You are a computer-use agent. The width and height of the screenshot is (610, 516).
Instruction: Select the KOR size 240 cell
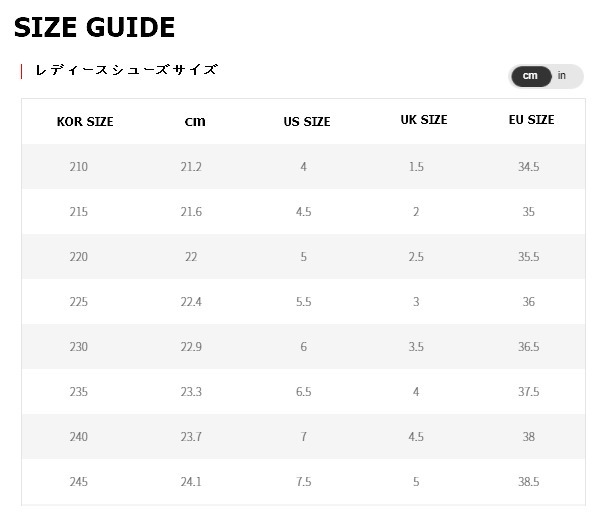tap(79, 437)
